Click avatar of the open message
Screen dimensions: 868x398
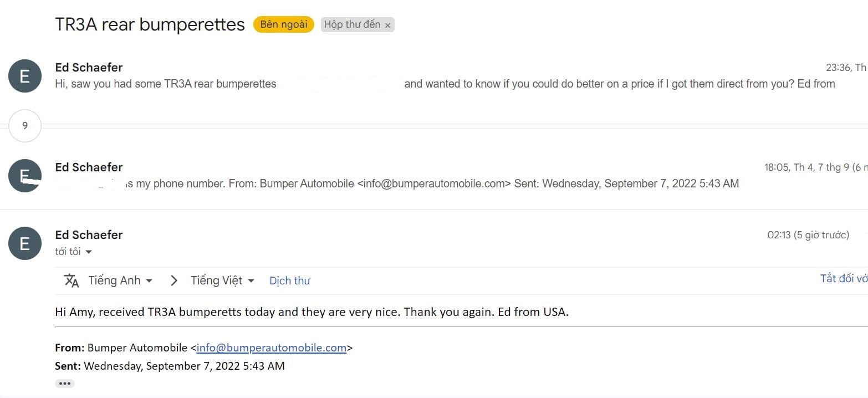coord(25,243)
